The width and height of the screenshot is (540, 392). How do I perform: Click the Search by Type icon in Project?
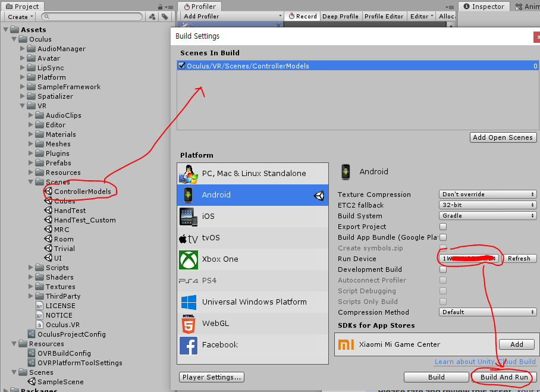coord(152,17)
